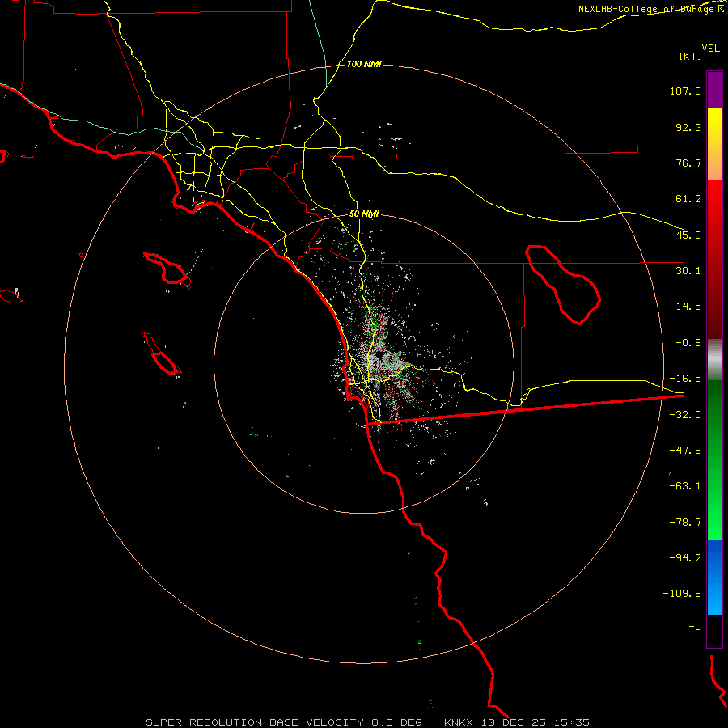Click the TH legend label
This screenshot has width=728, height=728.
(x=695, y=630)
